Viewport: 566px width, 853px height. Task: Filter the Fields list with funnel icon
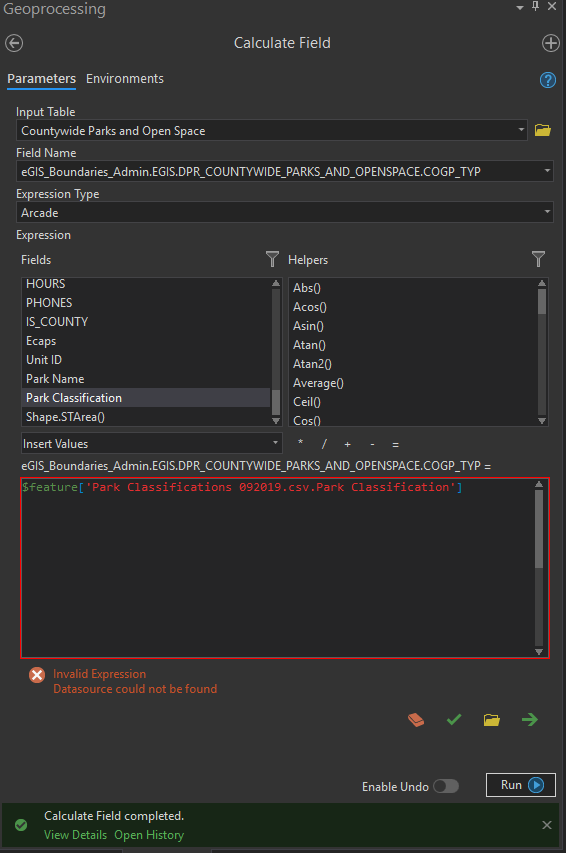point(272,259)
